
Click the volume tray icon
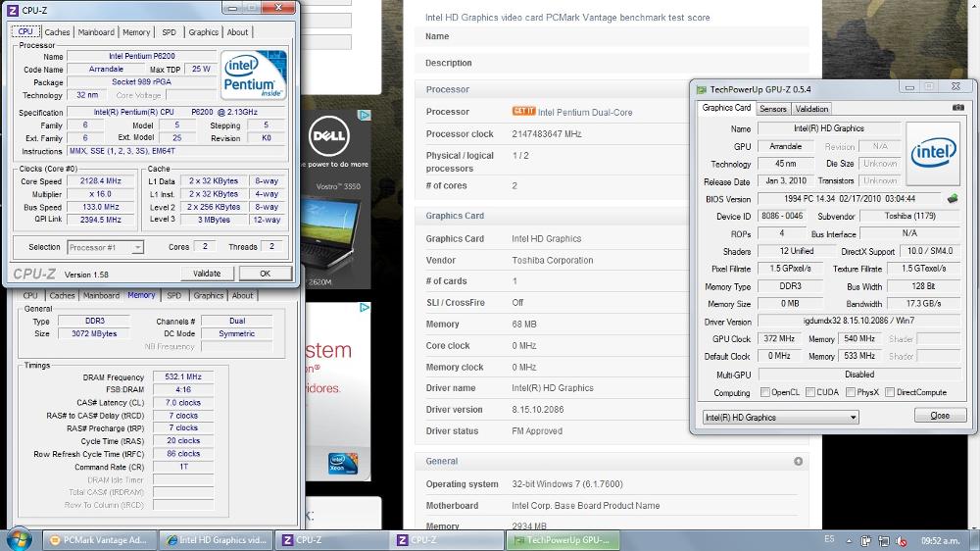(901, 541)
